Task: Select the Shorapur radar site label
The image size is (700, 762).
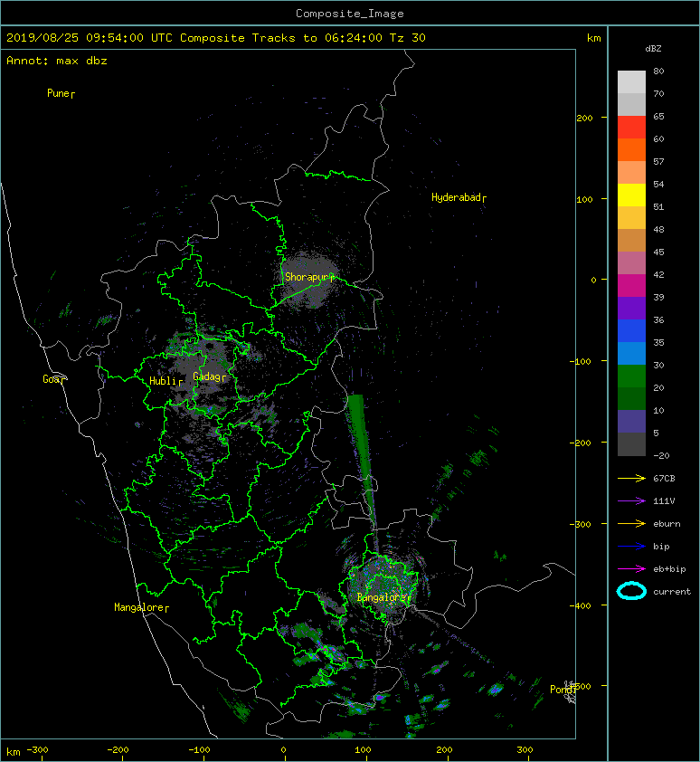Action: pos(309,277)
